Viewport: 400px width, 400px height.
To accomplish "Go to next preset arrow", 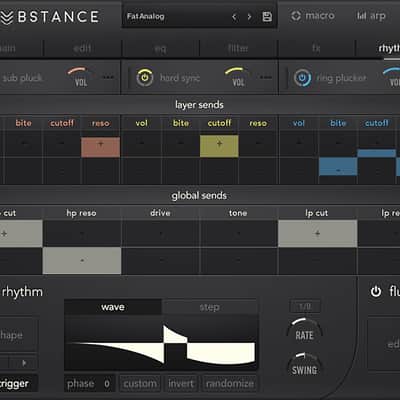I will (249, 17).
